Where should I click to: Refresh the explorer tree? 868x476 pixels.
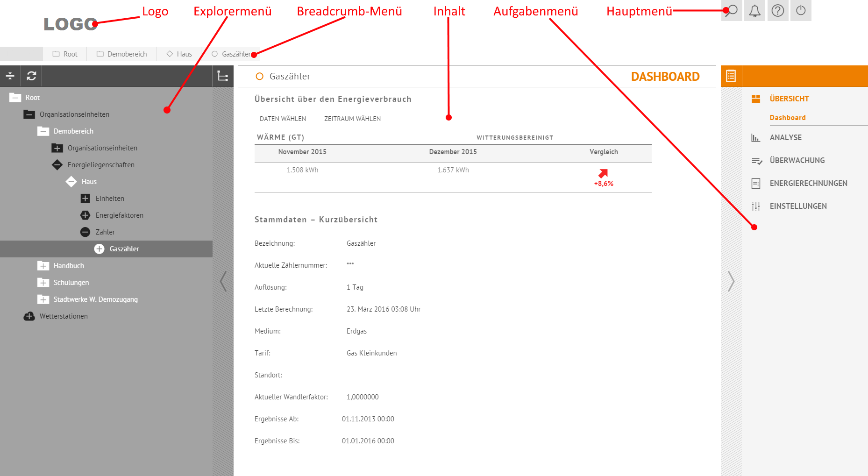coord(31,76)
